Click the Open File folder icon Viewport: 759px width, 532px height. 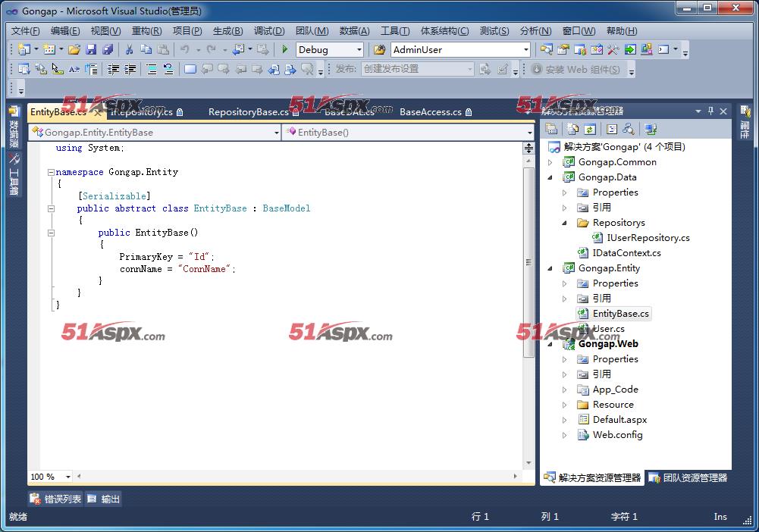click(74, 49)
